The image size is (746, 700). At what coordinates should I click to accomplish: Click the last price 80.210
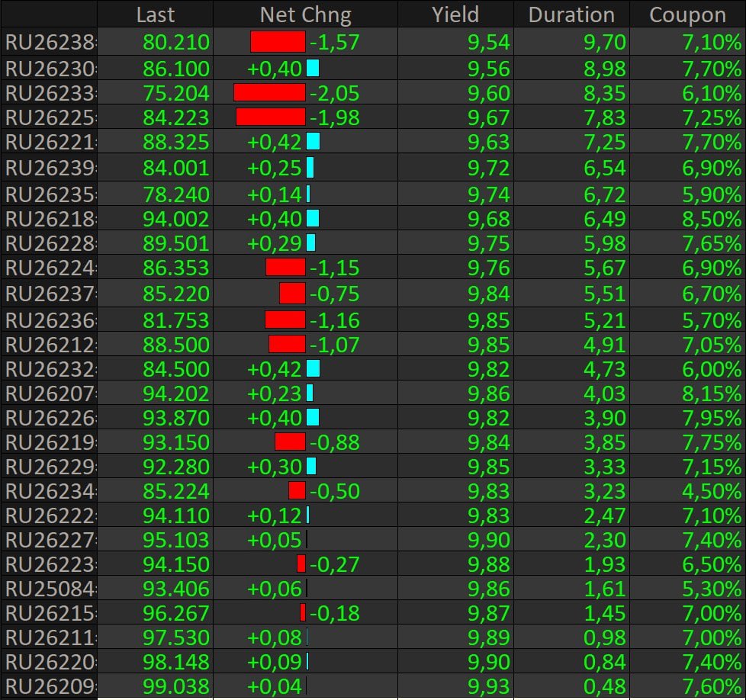coord(176,42)
